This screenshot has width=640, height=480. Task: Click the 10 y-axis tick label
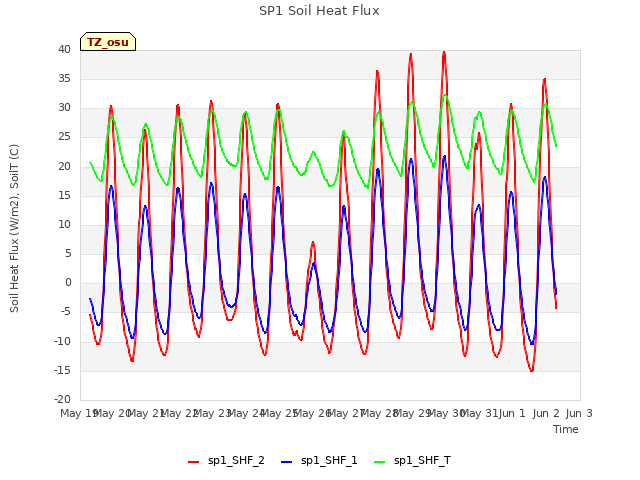coord(64,224)
